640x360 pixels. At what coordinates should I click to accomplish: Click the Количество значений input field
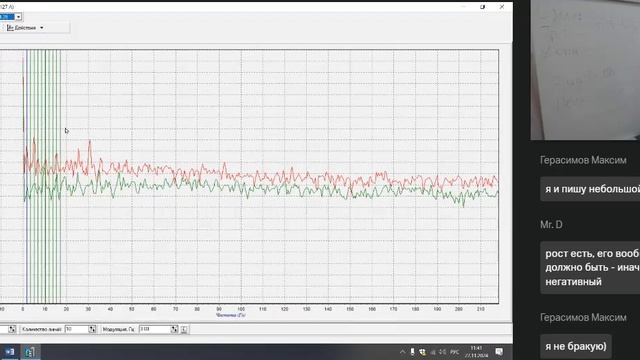76,329
